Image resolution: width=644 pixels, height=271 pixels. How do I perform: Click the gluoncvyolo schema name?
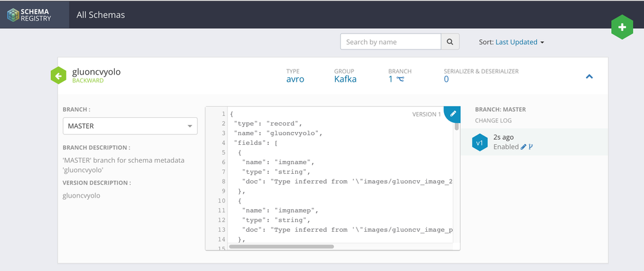97,72
